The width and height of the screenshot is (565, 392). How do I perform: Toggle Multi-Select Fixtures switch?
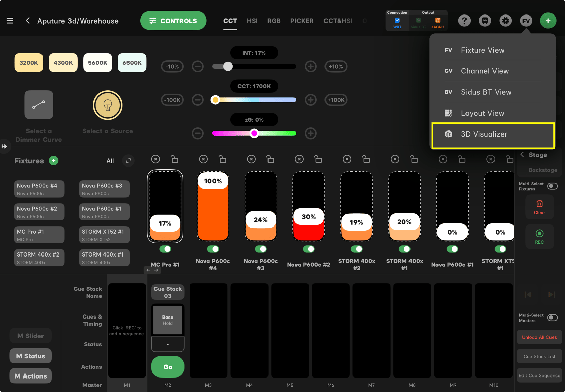pyautogui.click(x=552, y=186)
